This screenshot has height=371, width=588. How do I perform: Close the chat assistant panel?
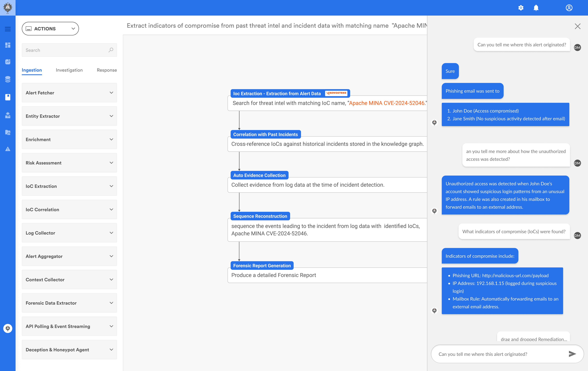pyautogui.click(x=577, y=26)
